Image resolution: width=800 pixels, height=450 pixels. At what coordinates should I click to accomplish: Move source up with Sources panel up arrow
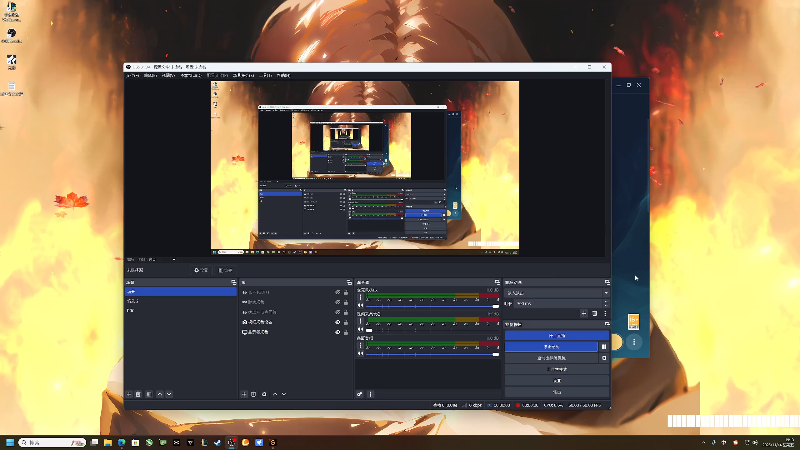[275, 394]
